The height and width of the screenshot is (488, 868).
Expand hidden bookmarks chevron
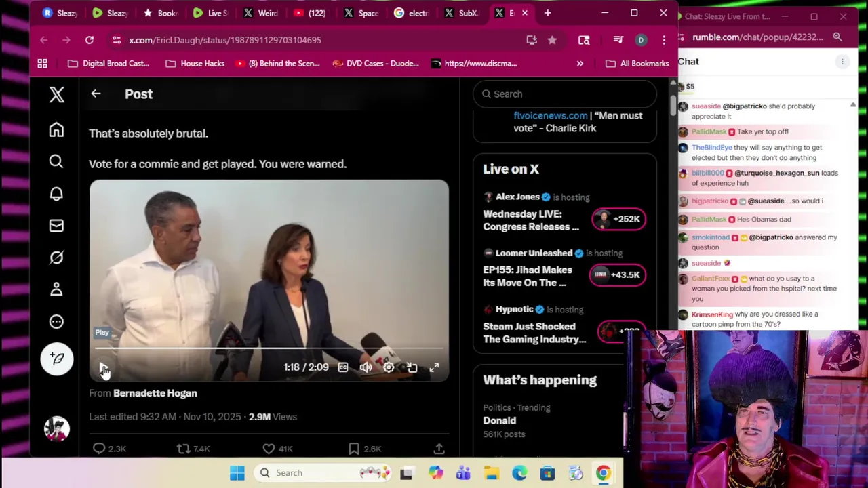[580, 64]
